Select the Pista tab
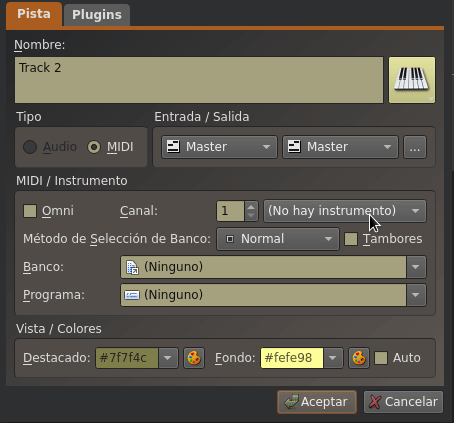454x423 pixels. coord(34,14)
